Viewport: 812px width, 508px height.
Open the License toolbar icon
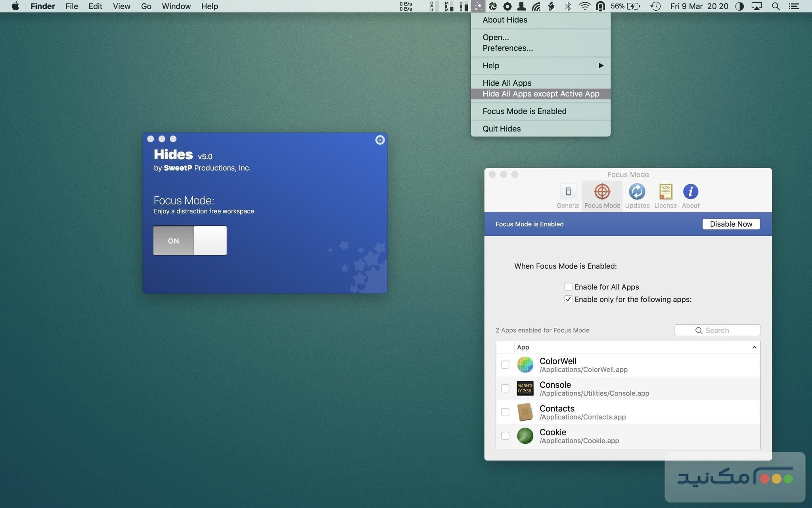click(665, 192)
